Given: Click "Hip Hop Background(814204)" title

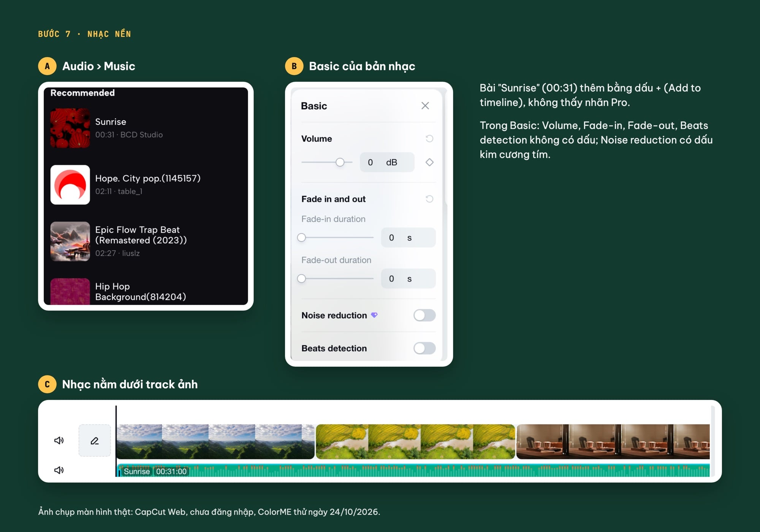Looking at the screenshot, I should tap(141, 291).
